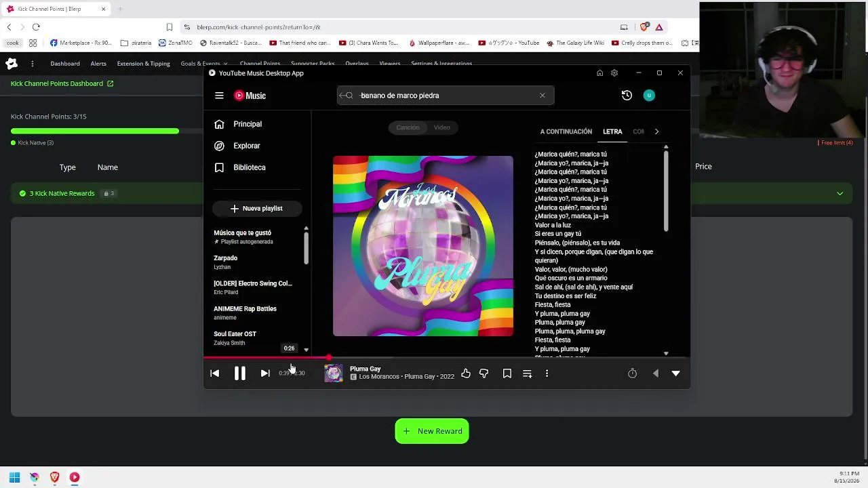Image resolution: width=868 pixels, height=488 pixels.
Task: Open Brave browser in taskbar
Action: (54, 477)
